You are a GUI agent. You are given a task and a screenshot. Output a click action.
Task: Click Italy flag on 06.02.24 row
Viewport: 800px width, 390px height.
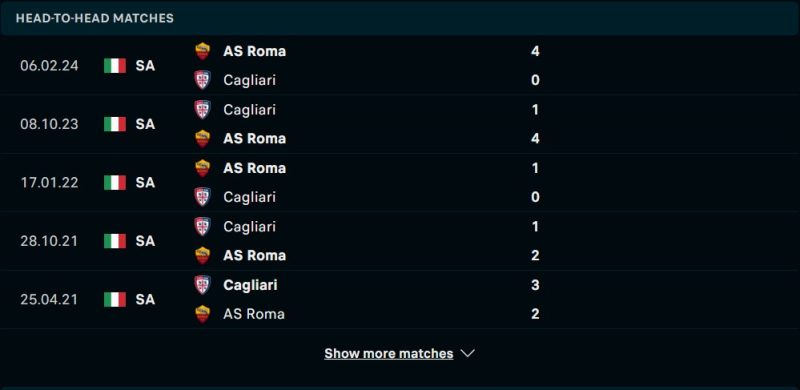(x=115, y=65)
